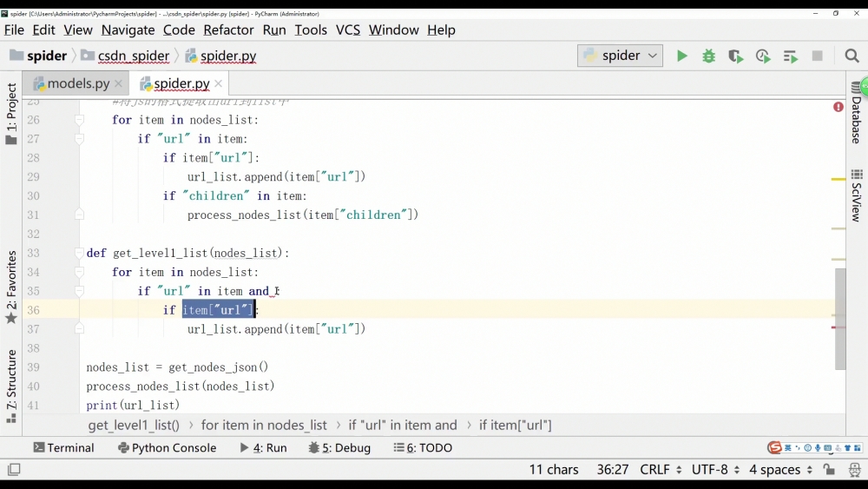This screenshot has width=868, height=489.
Task: Click the read-only lock icon in status bar
Action: point(829,470)
